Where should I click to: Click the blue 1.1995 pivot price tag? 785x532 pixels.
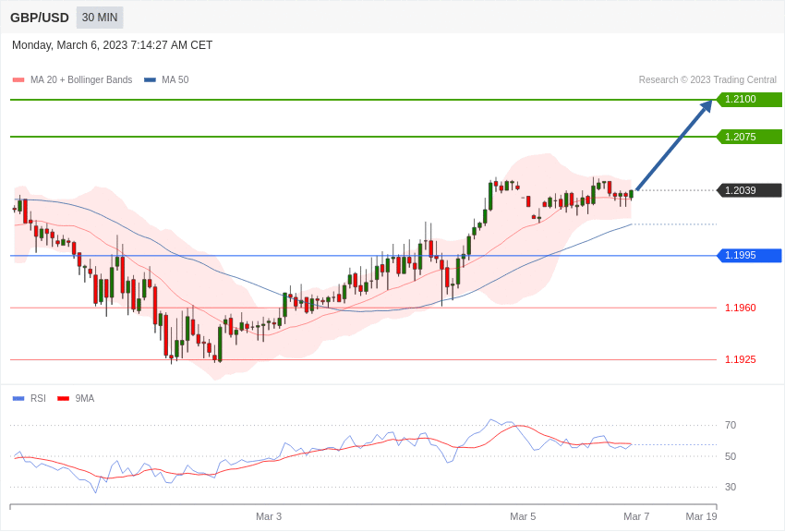pyautogui.click(x=749, y=256)
